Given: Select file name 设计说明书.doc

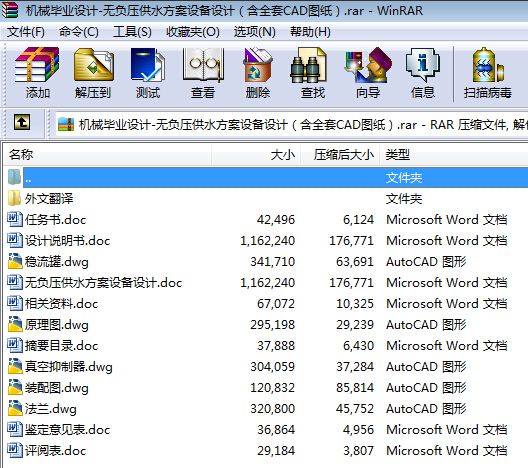Looking at the screenshot, I should pos(67,240).
